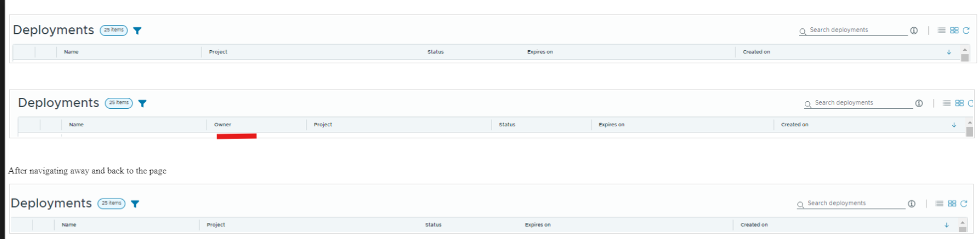Refresh the bottom Deployments list
Image resolution: width=980 pixels, height=239 pixels.
tap(964, 204)
